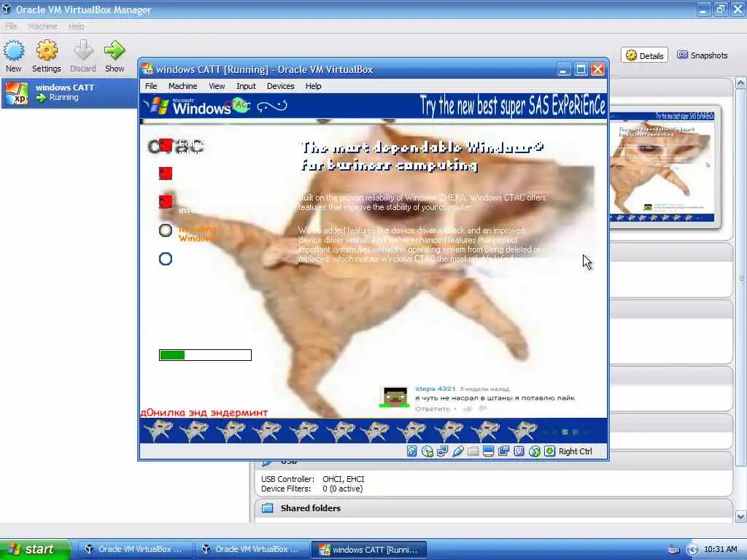747x560 pixels.
Task: Click the thumbs-down icon under the comment
Action: point(483,409)
